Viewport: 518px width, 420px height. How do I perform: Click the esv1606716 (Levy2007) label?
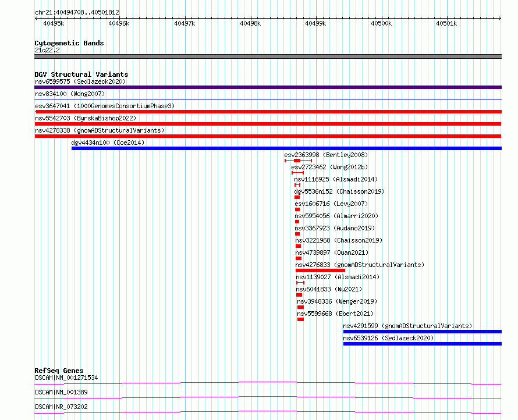point(331,204)
